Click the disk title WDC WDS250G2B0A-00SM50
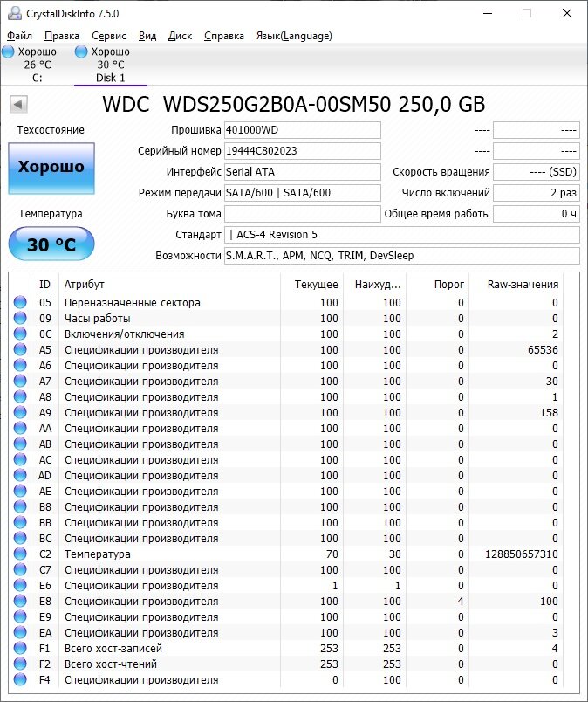 pos(293,104)
